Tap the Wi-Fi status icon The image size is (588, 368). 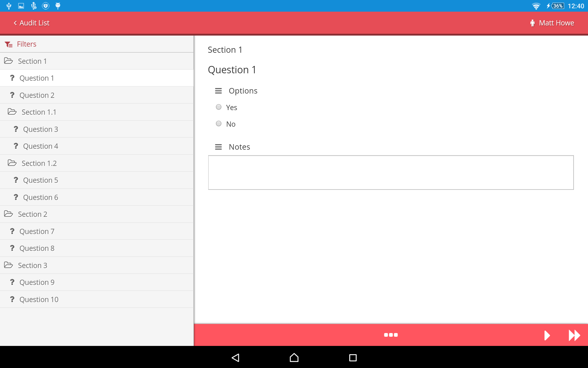(x=536, y=6)
